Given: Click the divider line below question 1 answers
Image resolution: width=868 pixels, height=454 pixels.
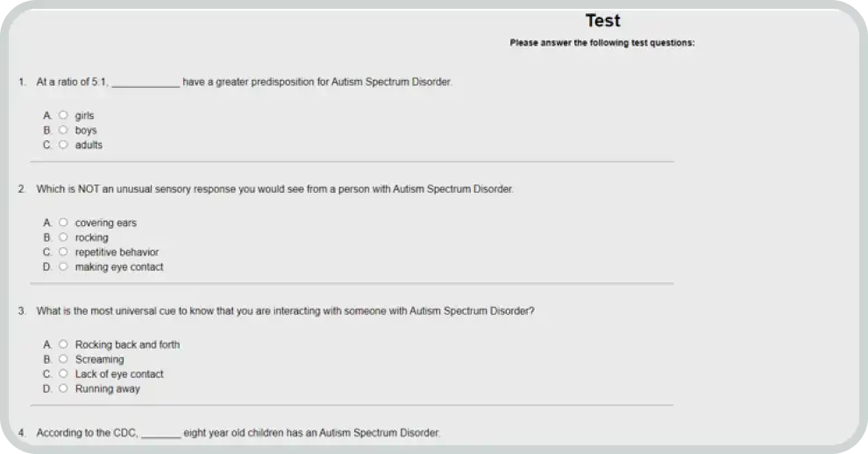Looking at the screenshot, I should click(352, 162).
